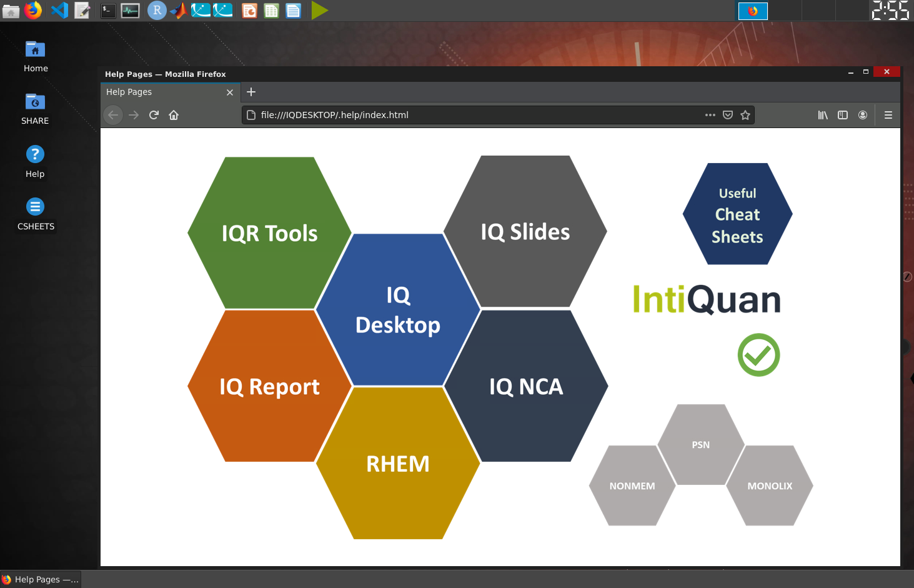Open the Help desktop icon
The width and height of the screenshot is (914, 588).
point(35,162)
